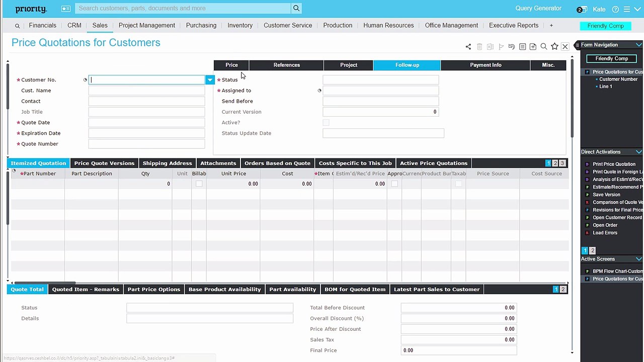Click the Save Version activation icon
This screenshot has width=644, height=362.
[x=587, y=195]
